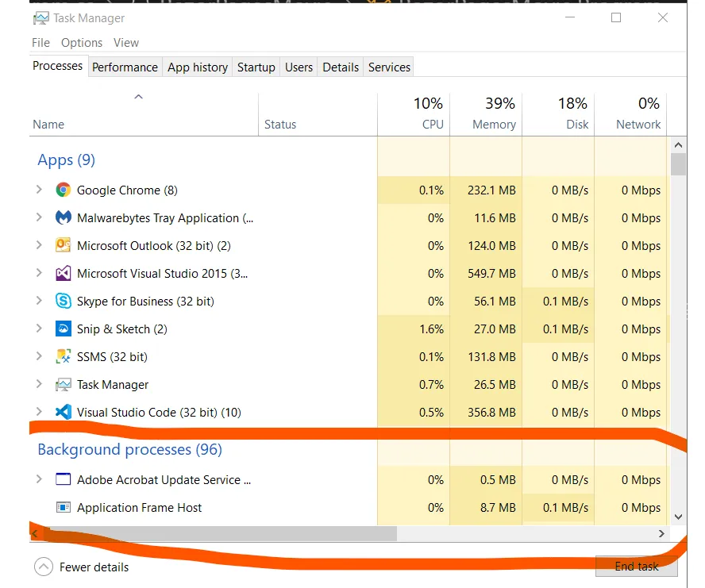The width and height of the screenshot is (705, 588).
Task: Switch to the Performance tab
Action: click(x=125, y=67)
